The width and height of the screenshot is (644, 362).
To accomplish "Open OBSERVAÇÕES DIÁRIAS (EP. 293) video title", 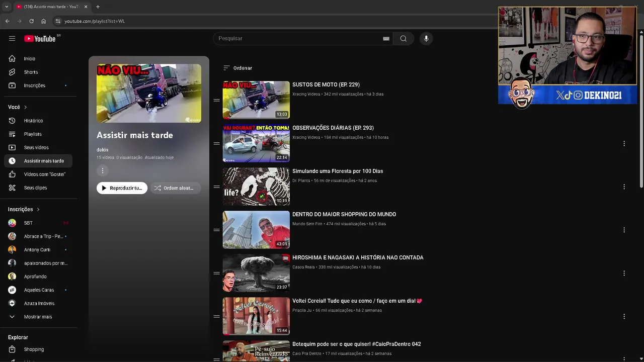I will (x=333, y=128).
